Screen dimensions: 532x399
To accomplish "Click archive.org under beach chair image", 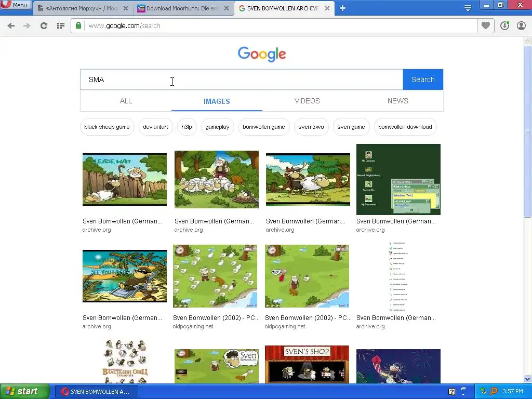I will (97, 326).
